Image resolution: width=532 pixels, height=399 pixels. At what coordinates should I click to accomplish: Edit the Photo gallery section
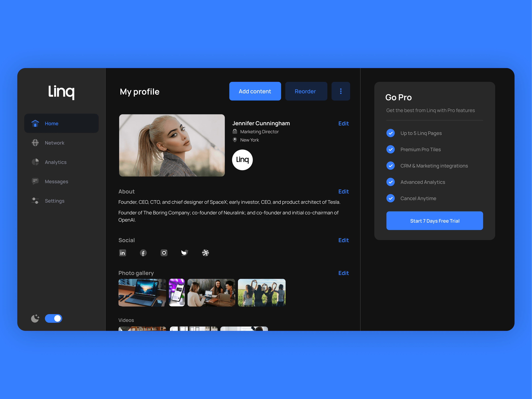[x=343, y=273]
